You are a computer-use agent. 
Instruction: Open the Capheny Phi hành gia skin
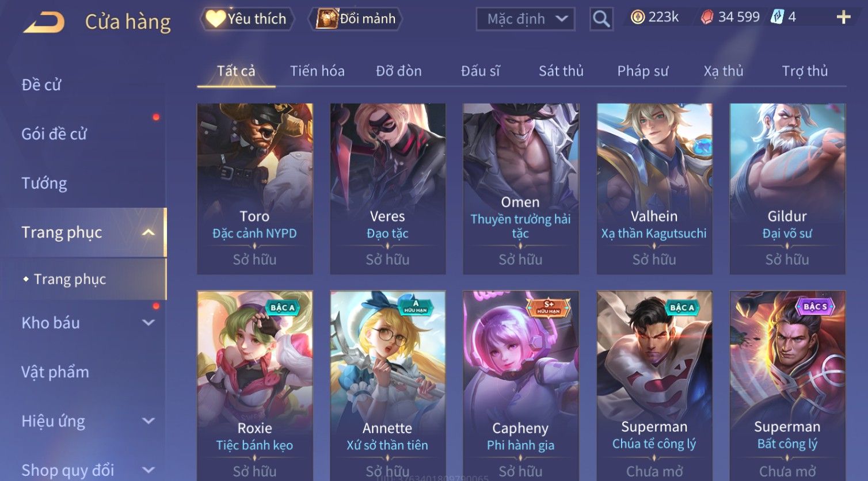click(520, 385)
